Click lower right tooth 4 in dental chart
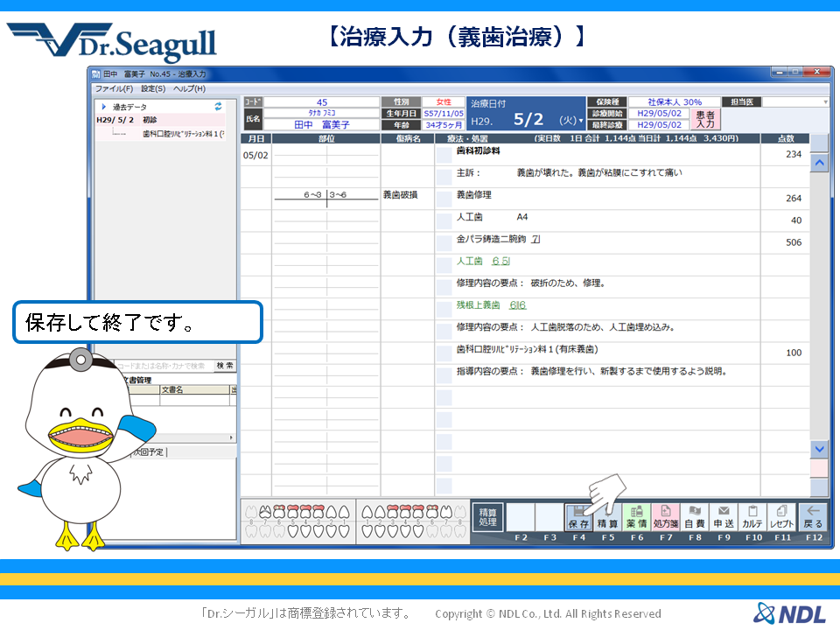The width and height of the screenshot is (840, 630). (x=305, y=531)
